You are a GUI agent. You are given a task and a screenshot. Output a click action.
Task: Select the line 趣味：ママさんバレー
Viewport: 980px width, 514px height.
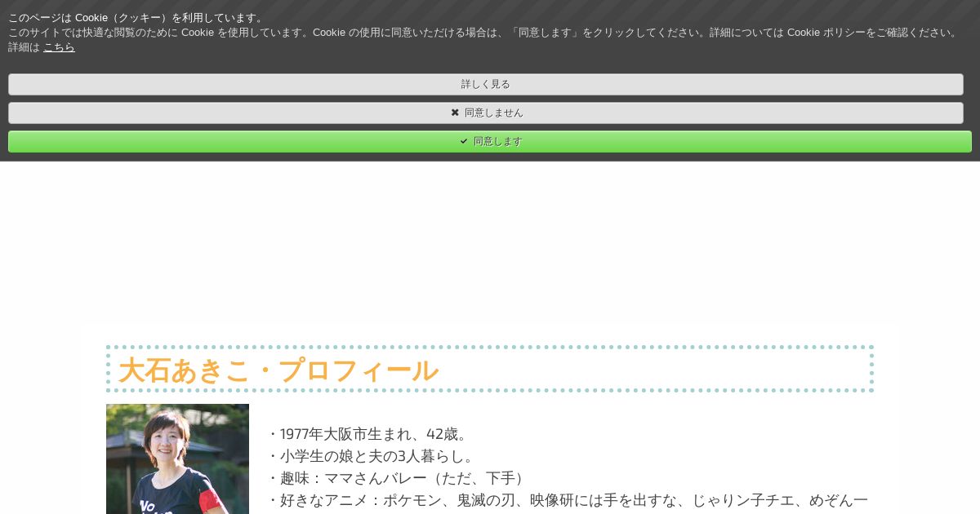pos(398,478)
